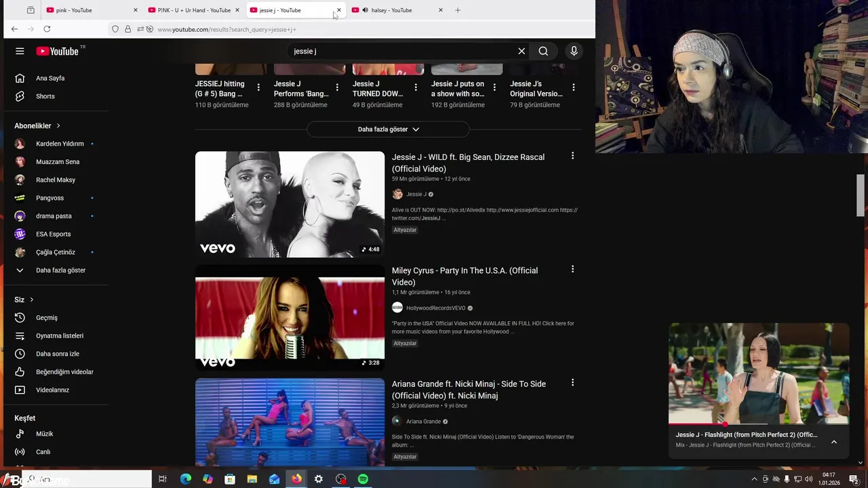The width and height of the screenshot is (868, 488).
Task: Open more options for Jessie J WILD video
Action: [x=572, y=156]
